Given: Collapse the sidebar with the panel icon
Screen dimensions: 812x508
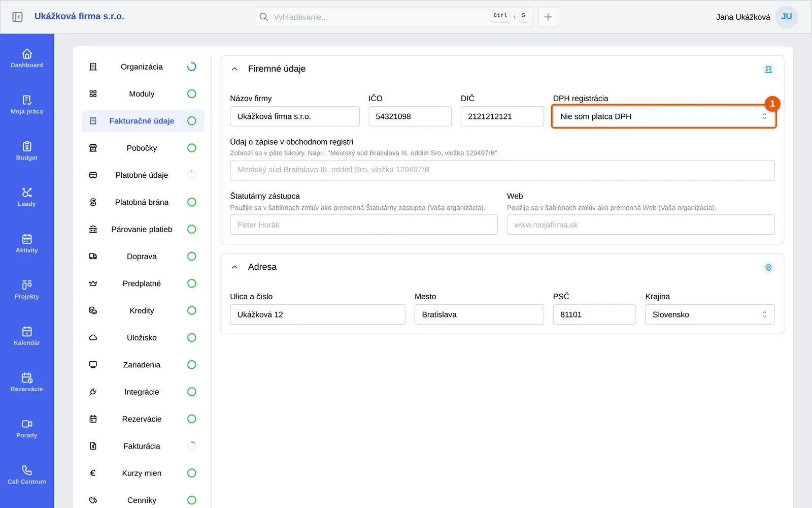Looking at the screenshot, I should 17,17.
